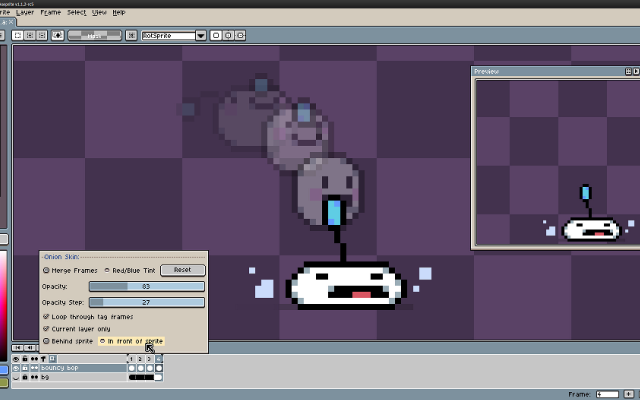Click the color spectrum picker on left

pyautogui.click(x=3, y=306)
